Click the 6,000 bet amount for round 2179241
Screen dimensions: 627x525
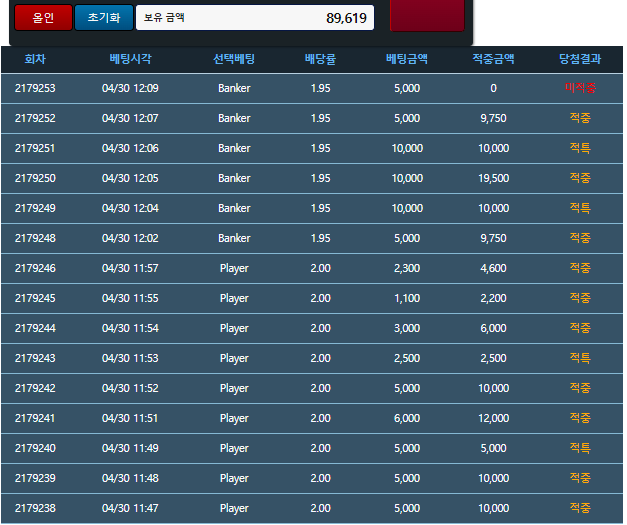coord(407,419)
